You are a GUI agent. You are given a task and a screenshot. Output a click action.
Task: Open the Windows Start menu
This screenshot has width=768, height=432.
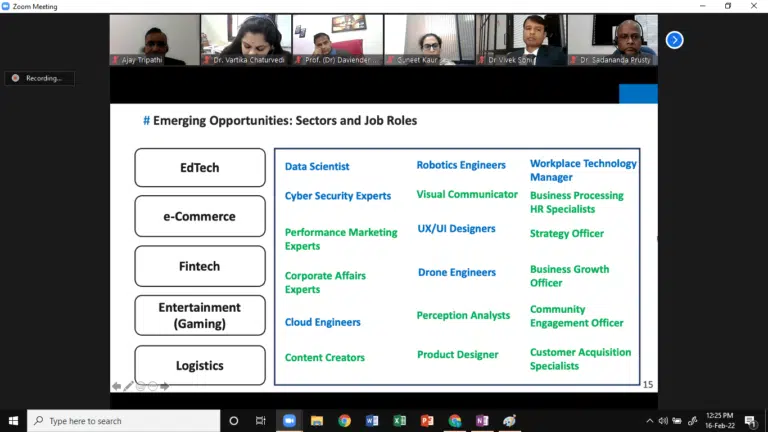click(x=13, y=421)
